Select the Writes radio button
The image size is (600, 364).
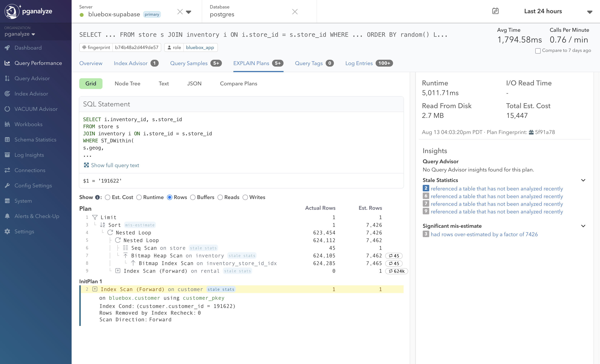click(x=245, y=197)
